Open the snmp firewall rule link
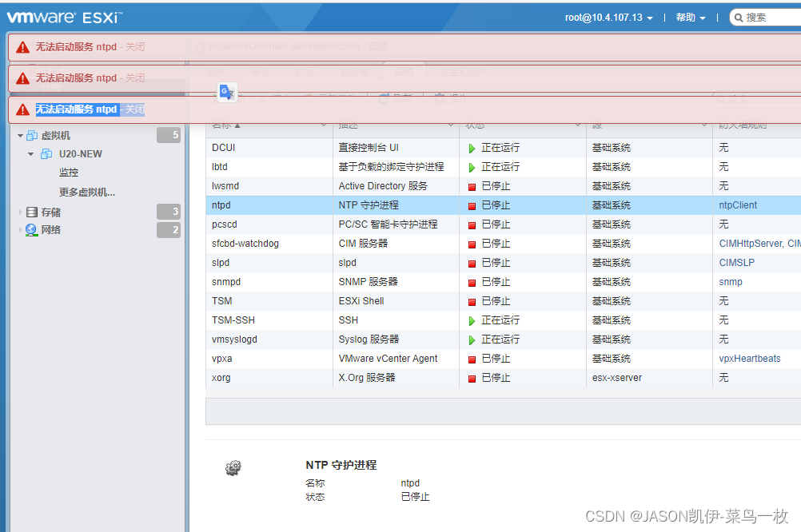Image resolution: width=801 pixels, height=532 pixels. tap(731, 282)
